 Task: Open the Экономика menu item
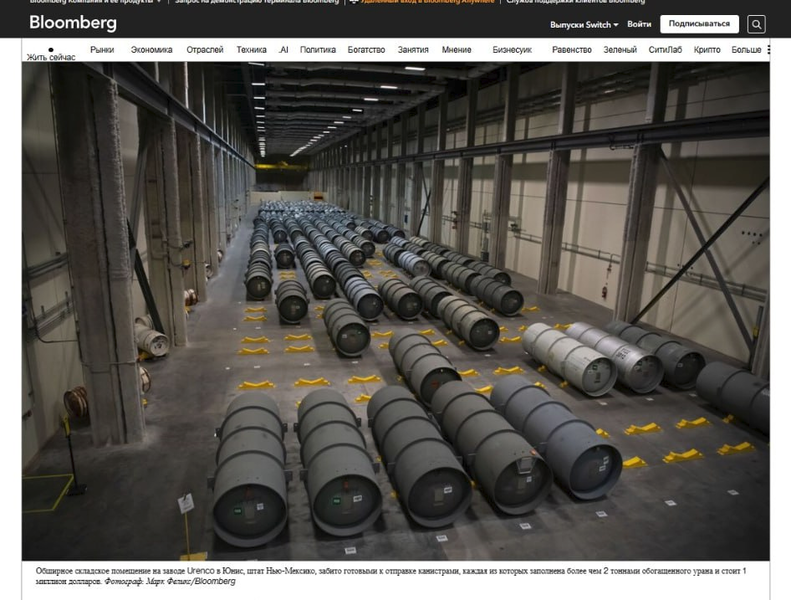[x=151, y=49]
